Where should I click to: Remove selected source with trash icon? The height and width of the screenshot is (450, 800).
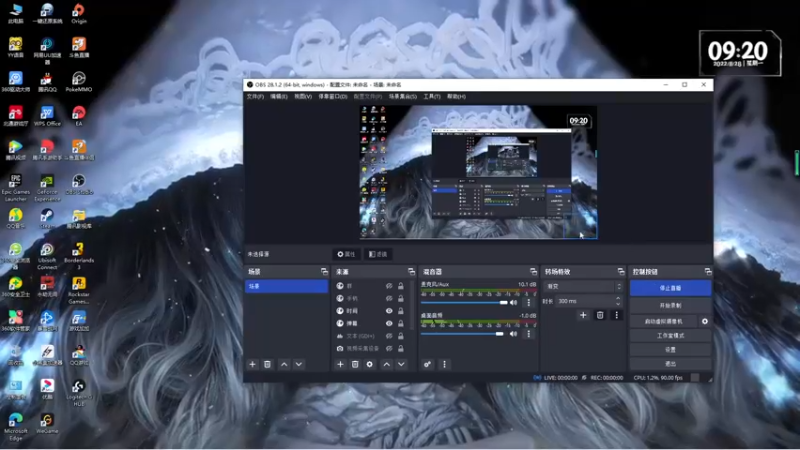(x=355, y=364)
